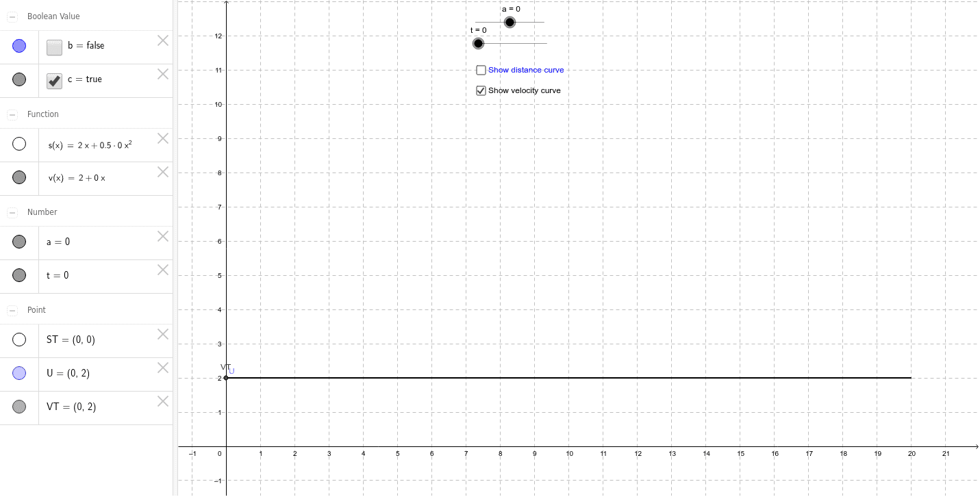Image resolution: width=980 pixels, height=497 pixels.
Task: Delete the t = 0 entry
Action: pos(163,270)
